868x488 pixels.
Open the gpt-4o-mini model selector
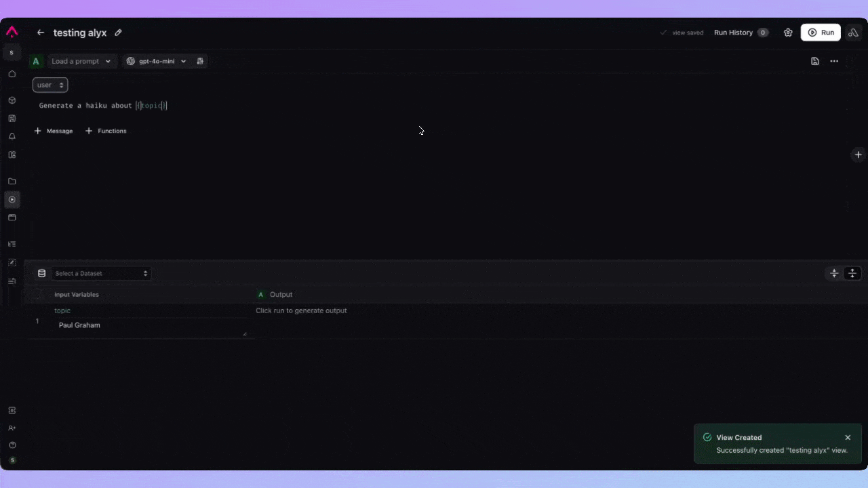[x=156, y=61]
